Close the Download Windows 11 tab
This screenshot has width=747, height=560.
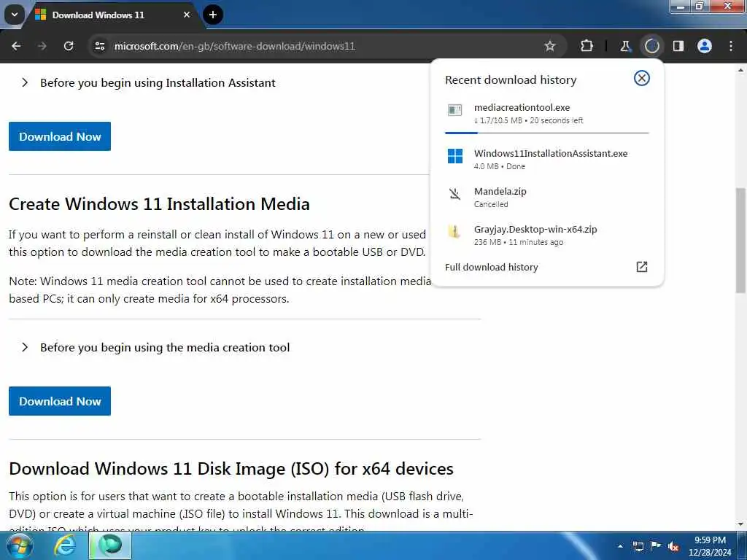coord(187,15)
